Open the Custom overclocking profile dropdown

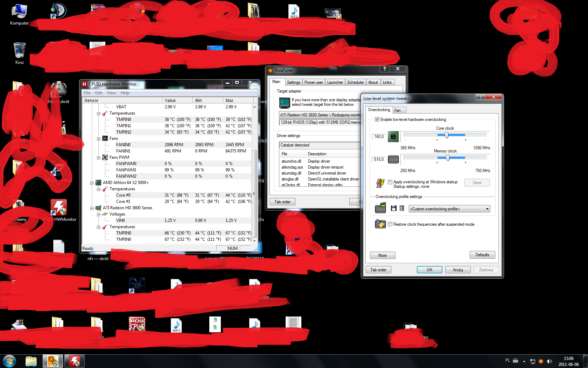(x=449, y=209)
